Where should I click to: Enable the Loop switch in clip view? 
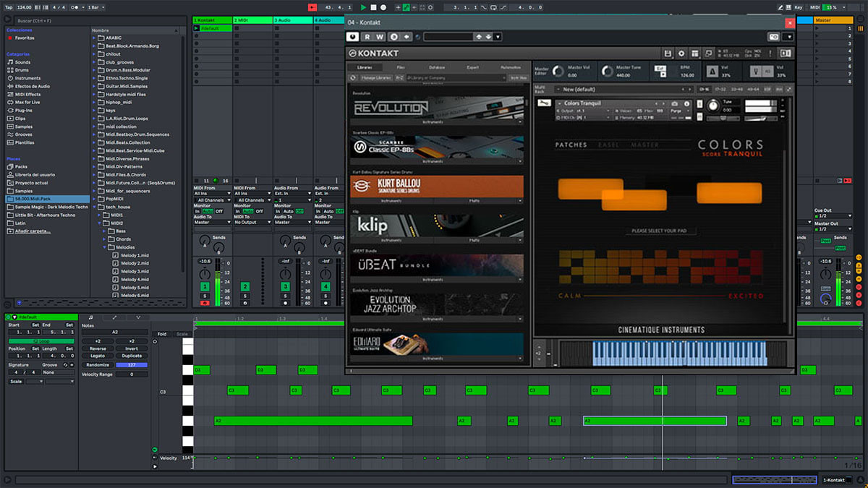41,341
